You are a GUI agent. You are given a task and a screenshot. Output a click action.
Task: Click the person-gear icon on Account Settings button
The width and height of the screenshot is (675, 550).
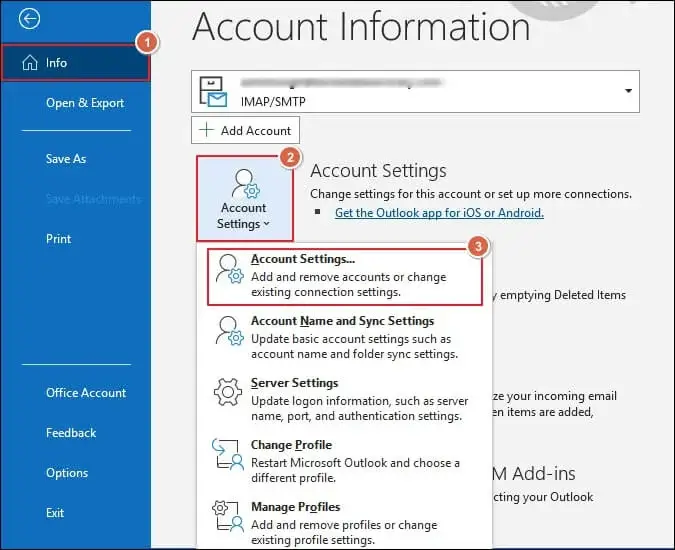(x=246, y=183)
